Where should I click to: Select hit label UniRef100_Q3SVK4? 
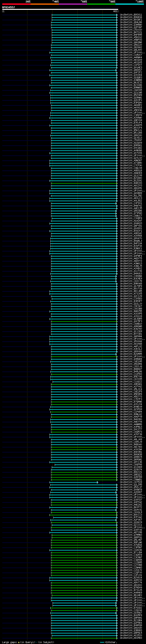pyautogui.click(x=131, y=75)
